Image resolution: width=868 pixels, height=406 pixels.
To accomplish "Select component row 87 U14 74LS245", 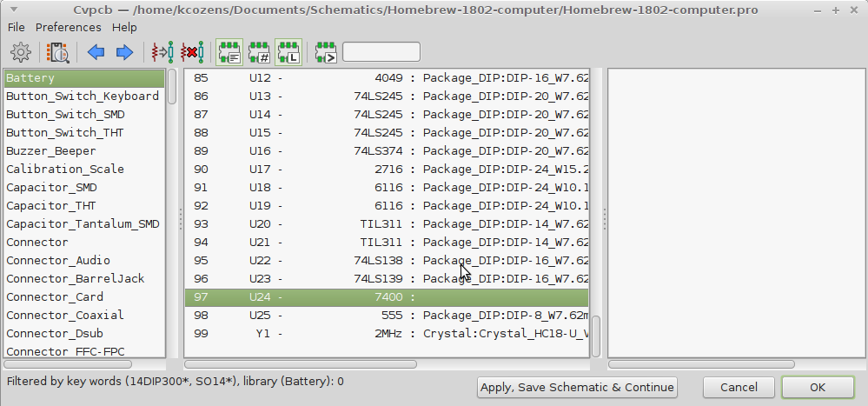I will coord(387,115).
